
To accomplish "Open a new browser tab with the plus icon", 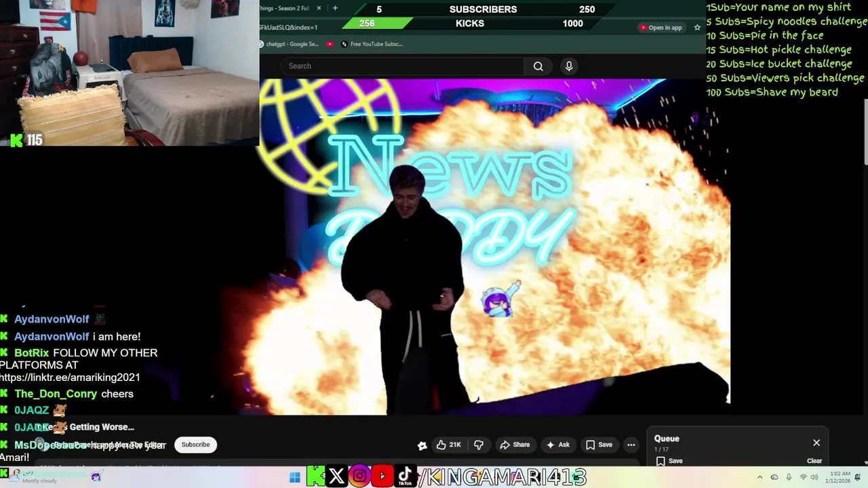I will click(x=335, y=8).
